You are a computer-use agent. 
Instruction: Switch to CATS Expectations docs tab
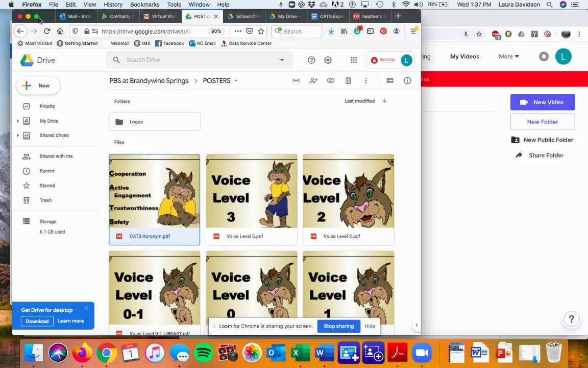tap(328, 16)
